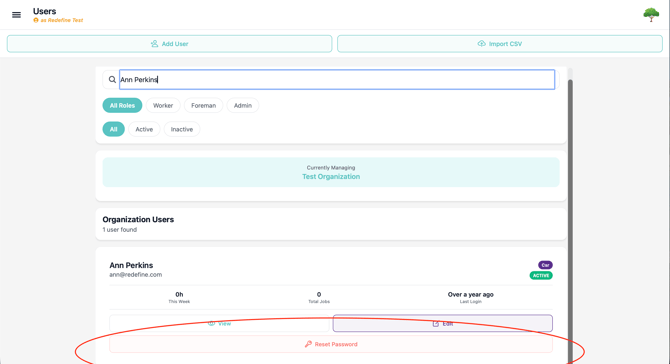Screen dimensions: 670x364
Task: Select the All Roles filter chip
Action: point(122,106)
